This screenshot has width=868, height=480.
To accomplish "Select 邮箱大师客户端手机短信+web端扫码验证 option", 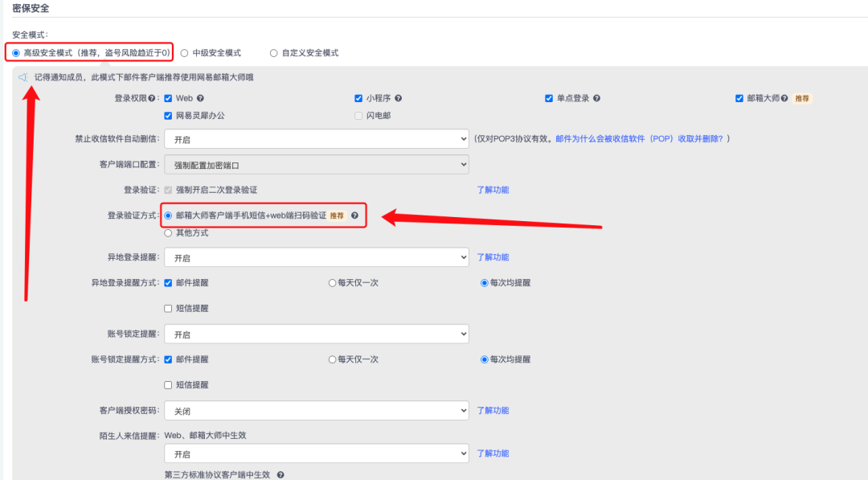I will 168,216.
